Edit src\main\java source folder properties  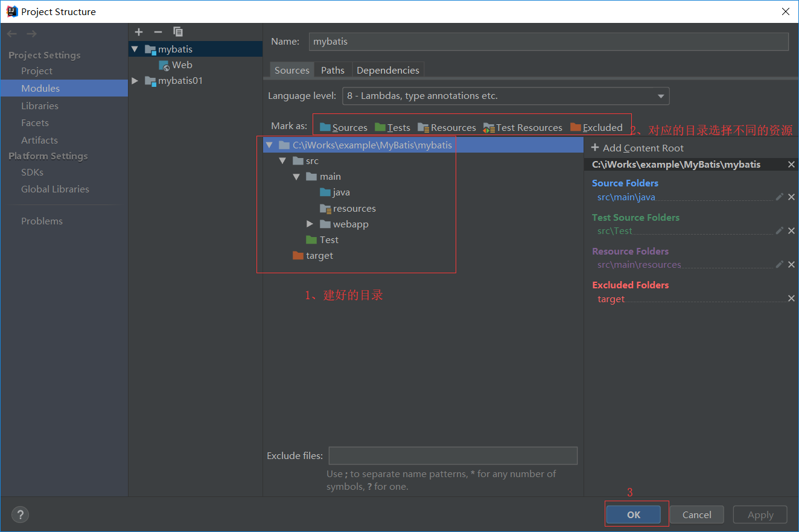779,197
